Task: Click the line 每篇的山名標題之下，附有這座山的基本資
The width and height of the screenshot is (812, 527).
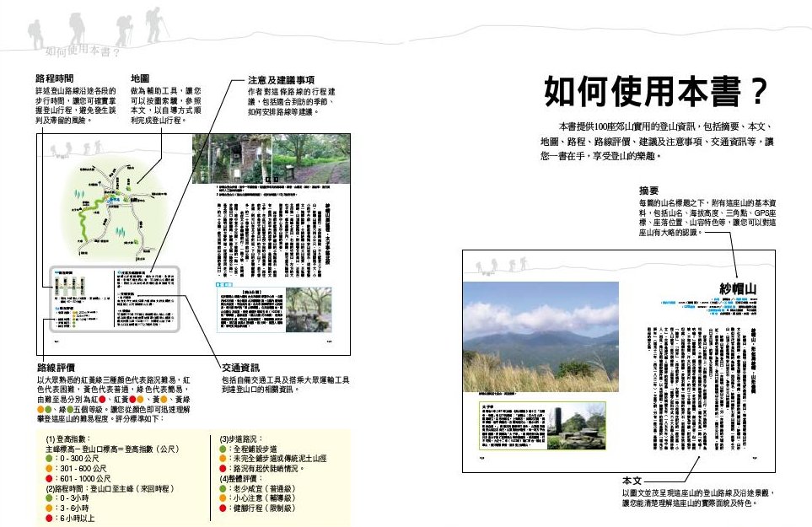Action: pyautogui.click(x=707, y=203)
